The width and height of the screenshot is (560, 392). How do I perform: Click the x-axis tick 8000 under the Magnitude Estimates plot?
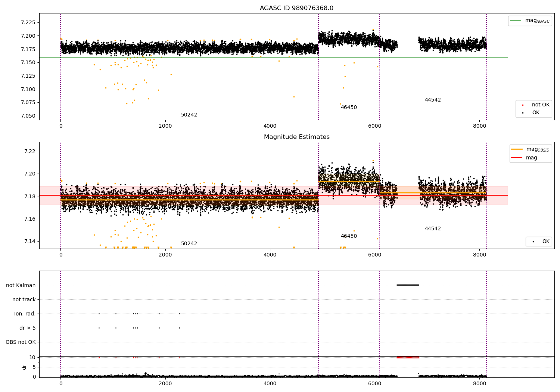point(479,255)
